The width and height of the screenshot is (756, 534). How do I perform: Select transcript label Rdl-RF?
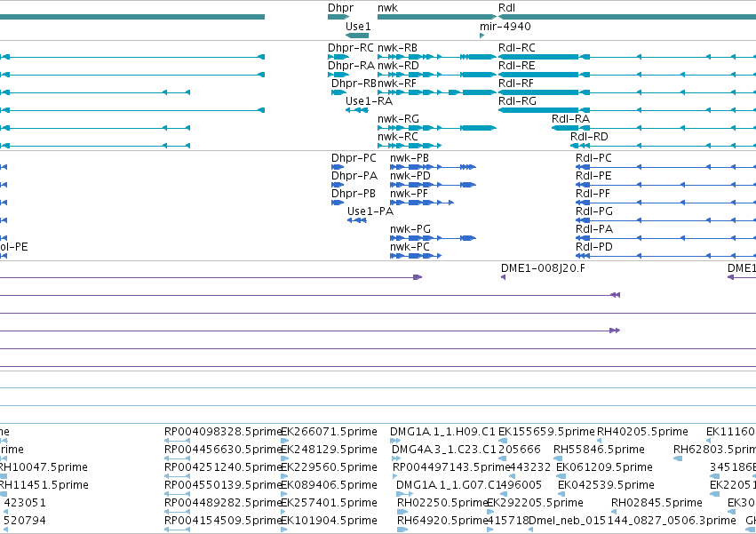pyautogui.click(x=516, y=84)
